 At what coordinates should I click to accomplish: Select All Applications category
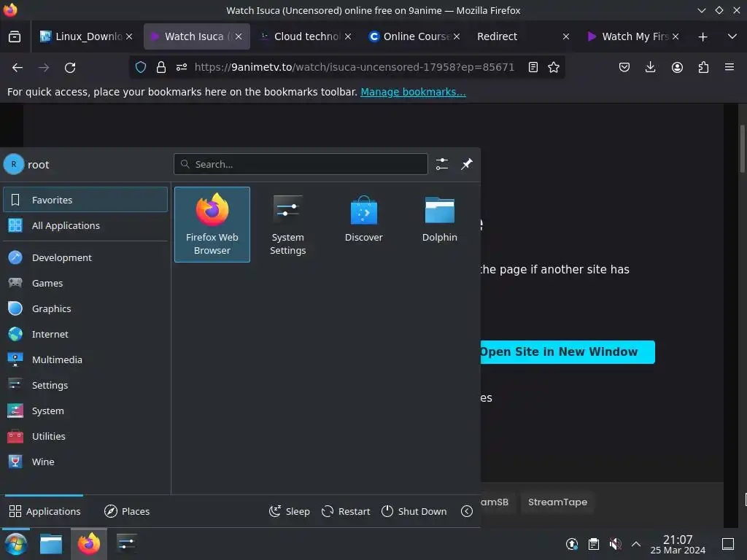85,225
